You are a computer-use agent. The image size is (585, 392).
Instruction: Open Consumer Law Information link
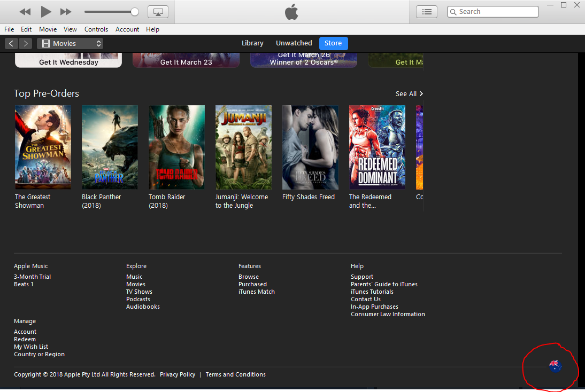(x=388, y=314)
